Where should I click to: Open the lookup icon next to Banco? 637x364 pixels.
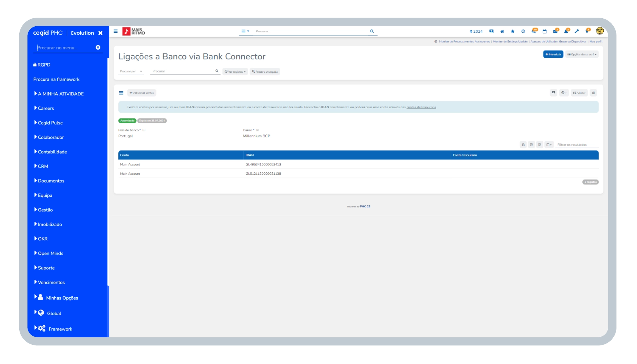[258, 130]
